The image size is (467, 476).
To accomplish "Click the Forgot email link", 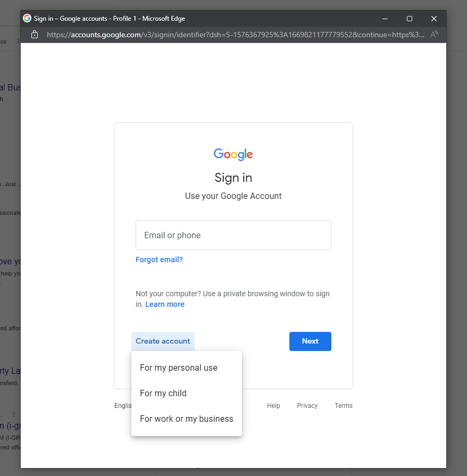I will point(159,260).
